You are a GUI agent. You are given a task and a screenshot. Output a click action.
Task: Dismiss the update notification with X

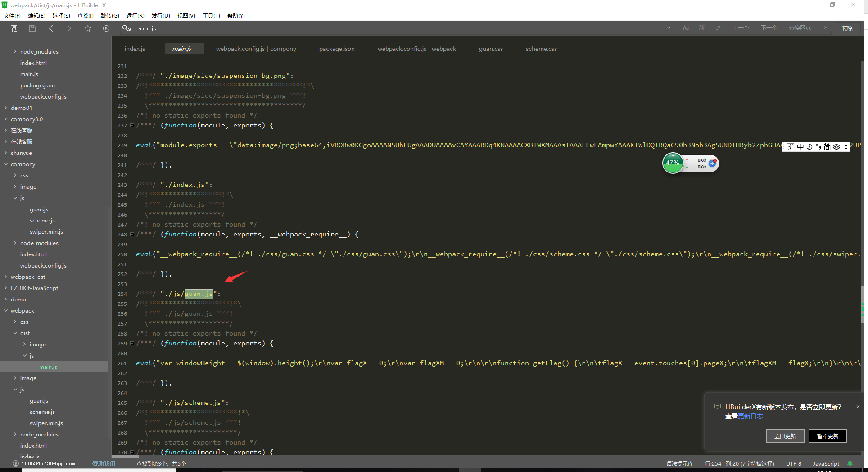tap(858, 407)
